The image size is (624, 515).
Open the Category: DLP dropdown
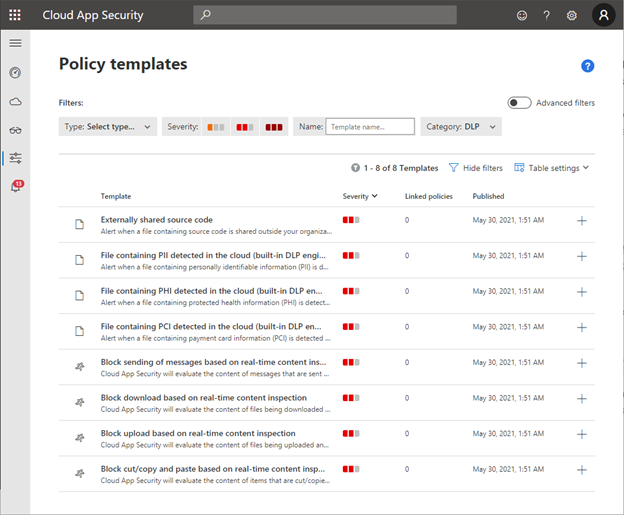click(x=461, y=127)
